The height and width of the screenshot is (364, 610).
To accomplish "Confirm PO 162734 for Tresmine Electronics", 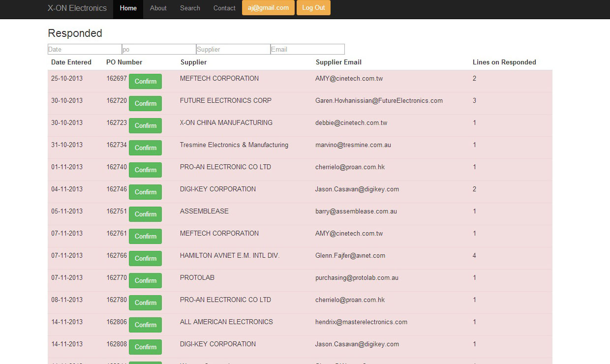I will (145, 148).
